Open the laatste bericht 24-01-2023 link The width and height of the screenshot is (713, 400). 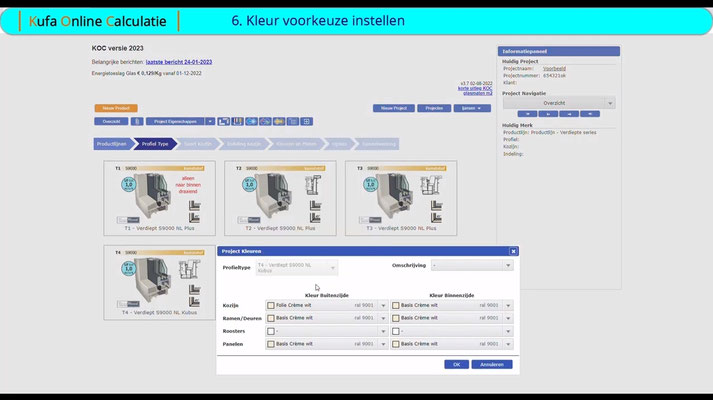pyautogui.click(x=179, y=62)
